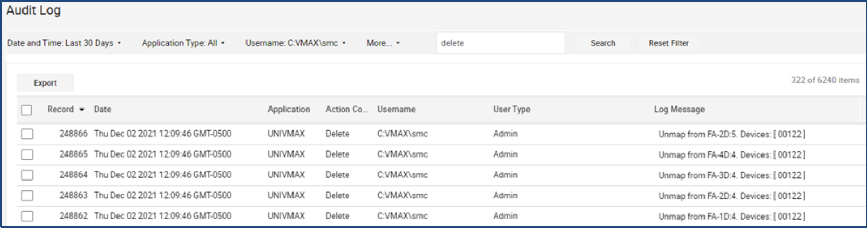The width and height of the screenshot is (868, 228).
Task: Click the log message 'Unmap from FA-3D:4'
Action: click(732, 175)
